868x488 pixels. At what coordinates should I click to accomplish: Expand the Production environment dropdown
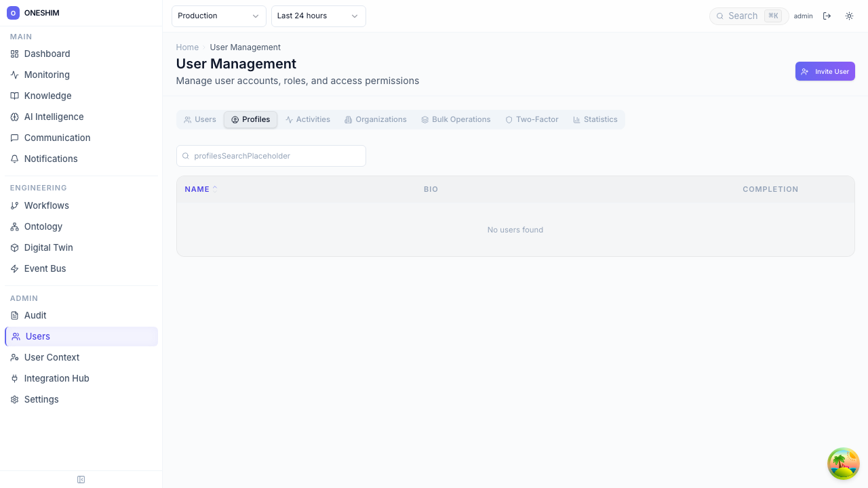click(218, 16)
